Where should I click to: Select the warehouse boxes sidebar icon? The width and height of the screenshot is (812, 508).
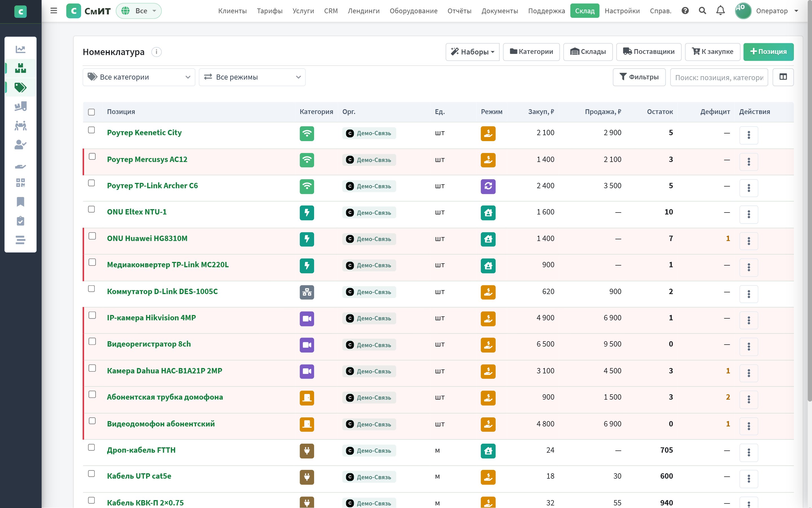click(x=21, y=68)
